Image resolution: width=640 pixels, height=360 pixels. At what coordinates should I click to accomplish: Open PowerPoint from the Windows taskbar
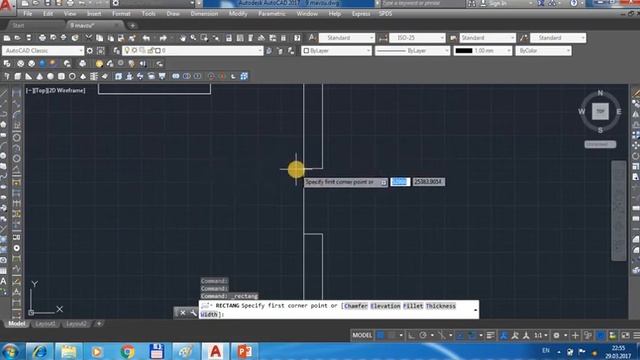click(x=244, y=351)
